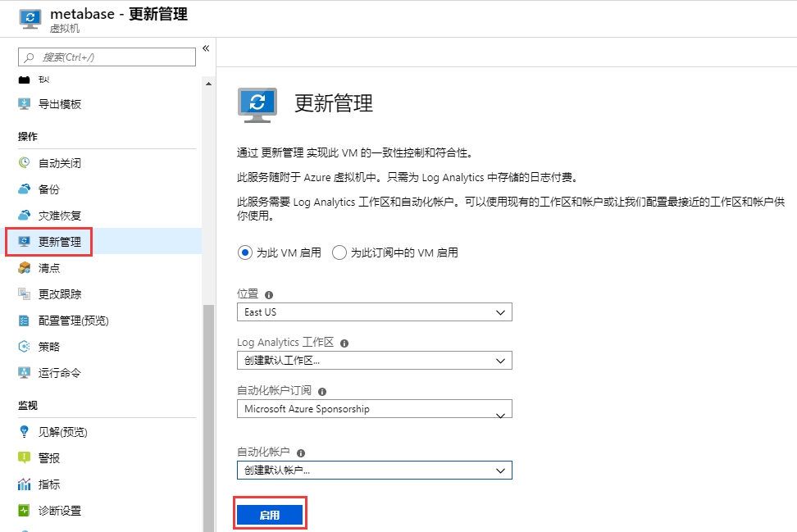Click the 指标 metrics chart icon
Screen dimensions: 797x532
click(25, 484)
